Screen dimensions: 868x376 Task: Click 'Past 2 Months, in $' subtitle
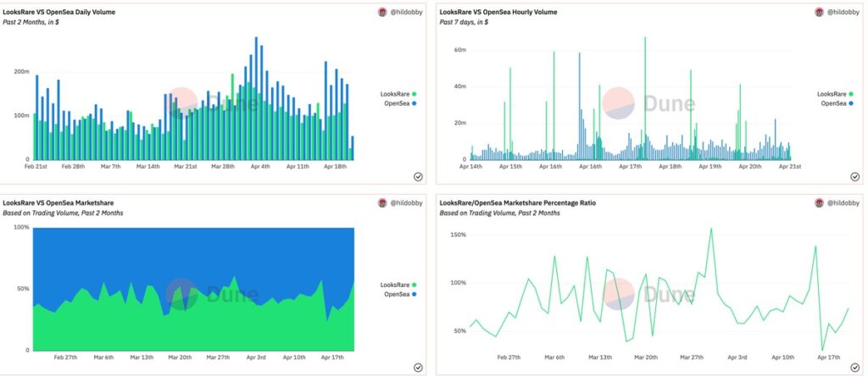31,22
